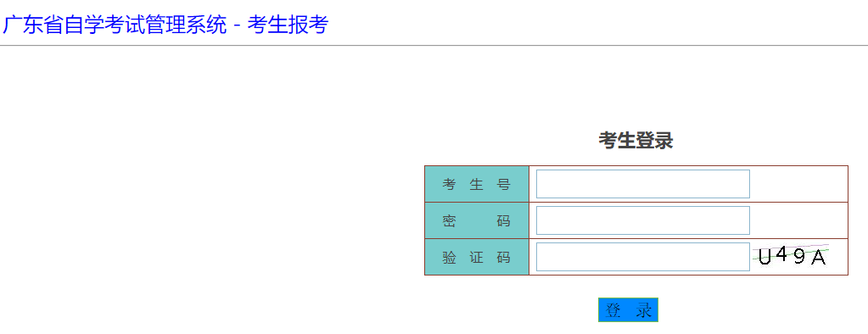
Task: Click the 验证码 label cell
Action: [477, 257]
